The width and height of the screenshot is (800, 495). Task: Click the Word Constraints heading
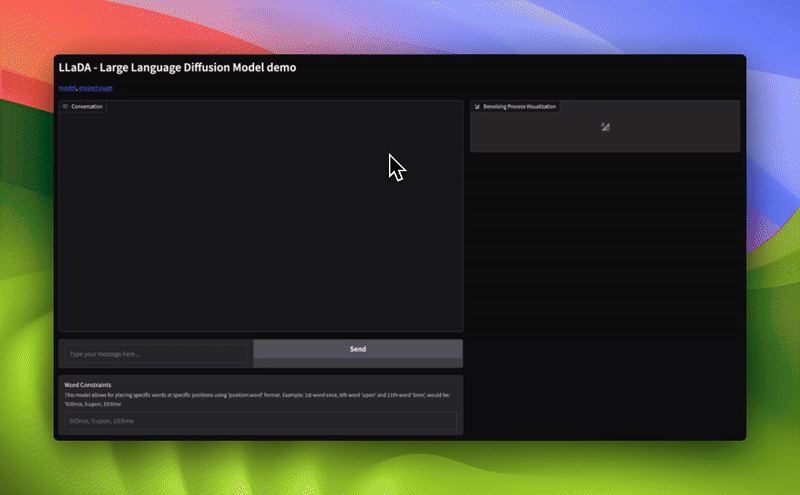[88, 385]
